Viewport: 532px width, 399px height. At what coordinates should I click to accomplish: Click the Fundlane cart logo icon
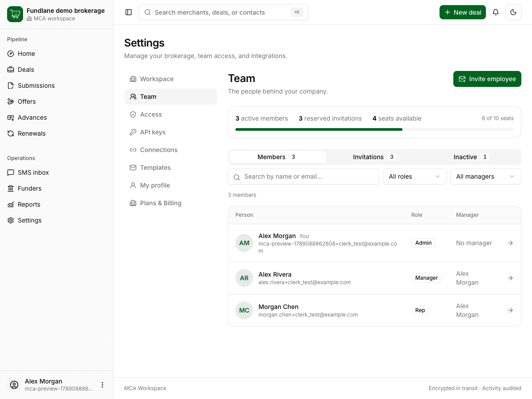click(x=15, y=14)
